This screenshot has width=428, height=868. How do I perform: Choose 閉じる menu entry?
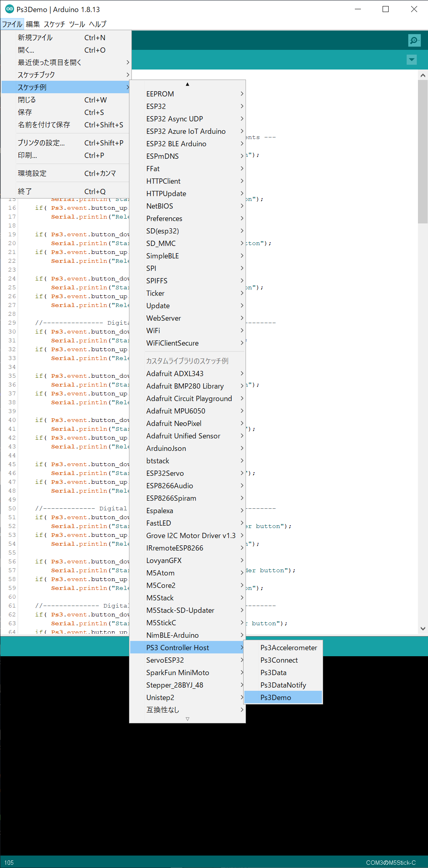[66, 100]
